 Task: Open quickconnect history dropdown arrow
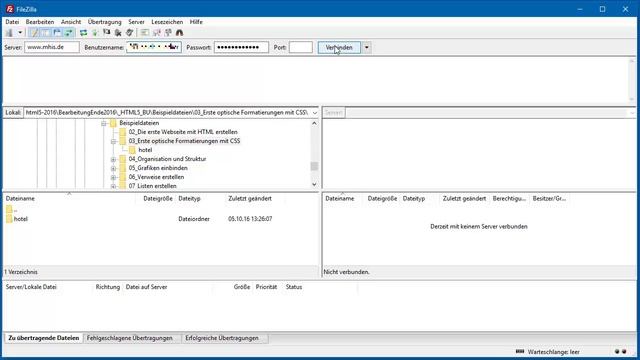coord(367,47)
